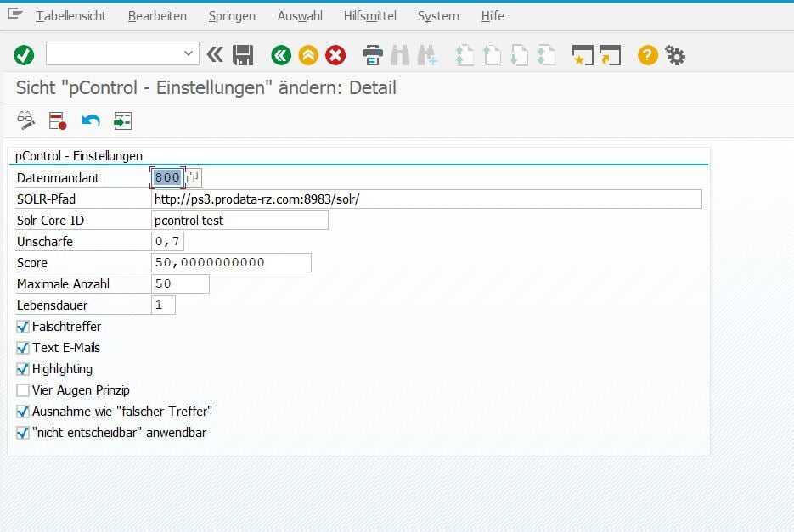Open the Datenmandant value help
Image resolution: width=794 pixels, height=532 pixels.
tap(191, 177)
